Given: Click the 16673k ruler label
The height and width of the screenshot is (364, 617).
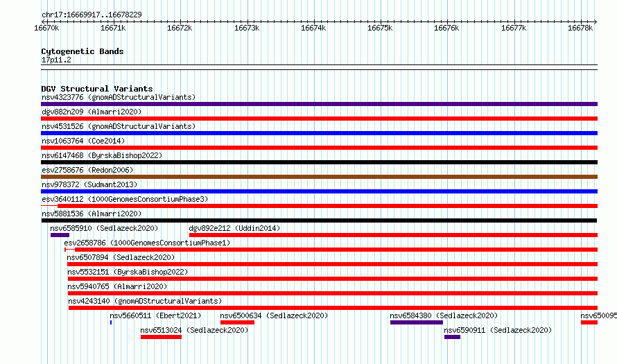Looking at the screenshot, I should [x=247, y=28].
